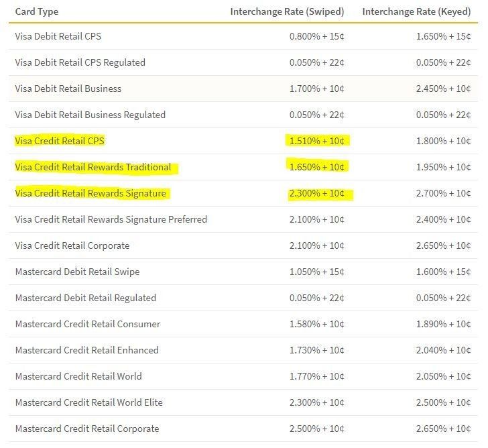The width and height of the screenshot is (488, 448).
Task: Click the highlighted 2.300% + 10¢ rate
Action: tap(317, 193)
